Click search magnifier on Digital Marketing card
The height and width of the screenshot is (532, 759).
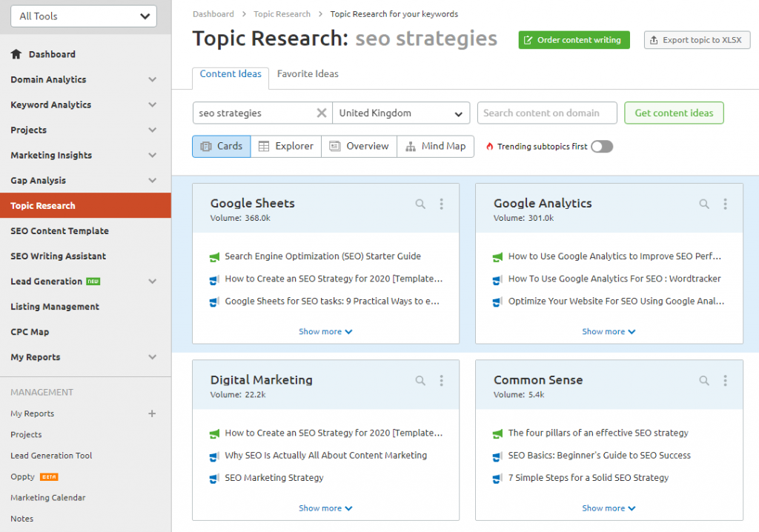pyautogui.click(x=420, y=381)
